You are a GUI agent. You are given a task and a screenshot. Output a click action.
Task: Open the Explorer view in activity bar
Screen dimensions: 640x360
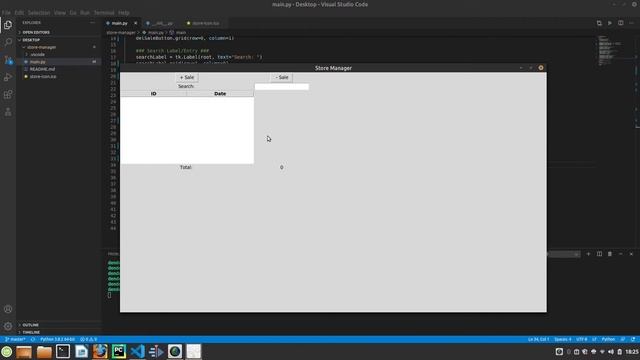8,25
